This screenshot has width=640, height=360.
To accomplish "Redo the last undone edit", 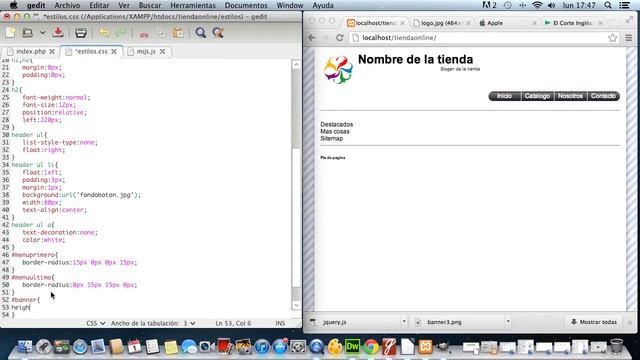I will pos(121,33).
